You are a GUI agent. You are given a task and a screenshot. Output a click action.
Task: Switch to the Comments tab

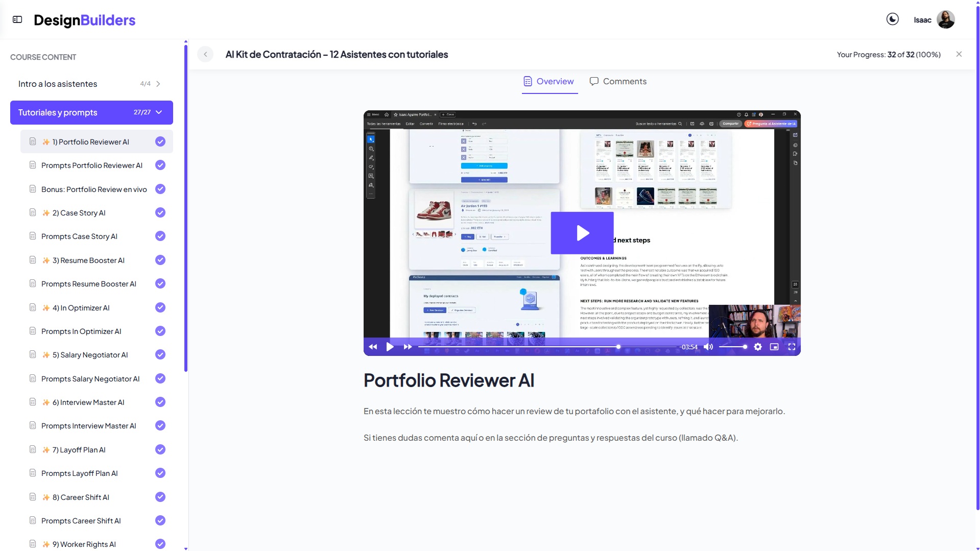pos(618,81)
